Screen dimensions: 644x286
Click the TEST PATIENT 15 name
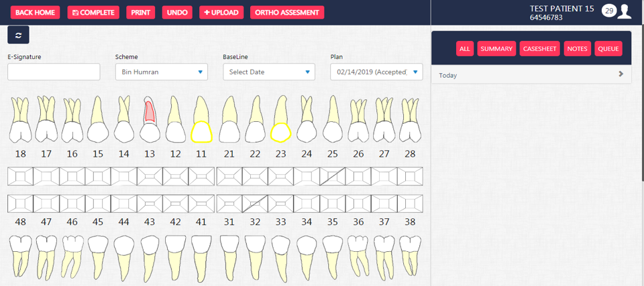coord(562,9)
